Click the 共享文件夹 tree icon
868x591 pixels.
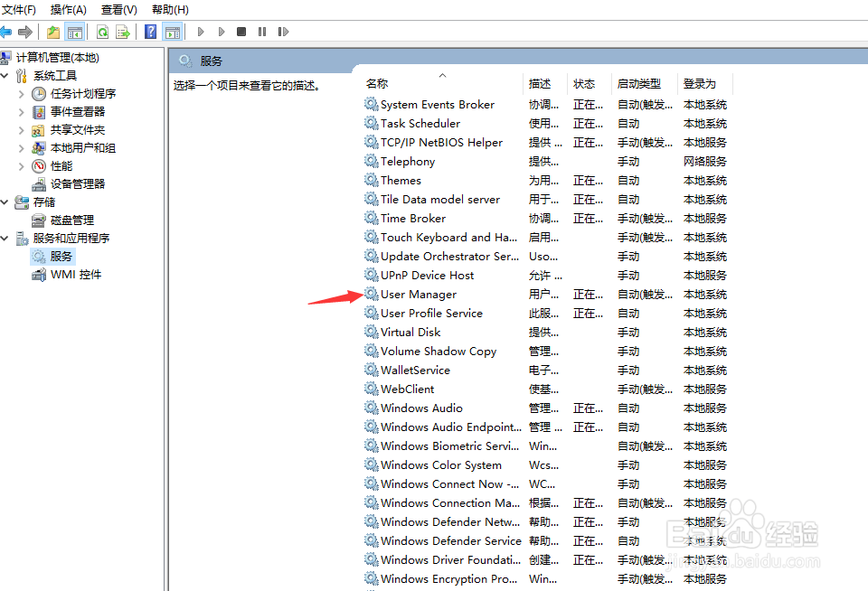[39, 131]
